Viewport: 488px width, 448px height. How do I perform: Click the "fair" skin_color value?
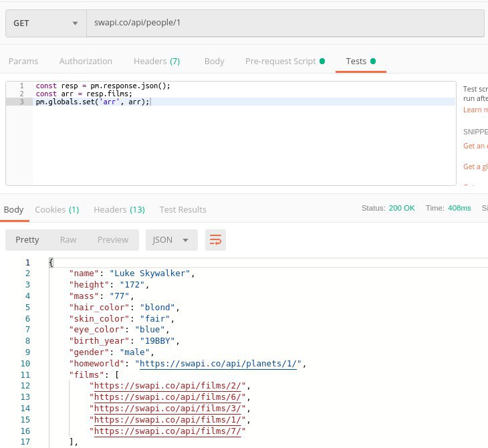(x=155, y=319)
